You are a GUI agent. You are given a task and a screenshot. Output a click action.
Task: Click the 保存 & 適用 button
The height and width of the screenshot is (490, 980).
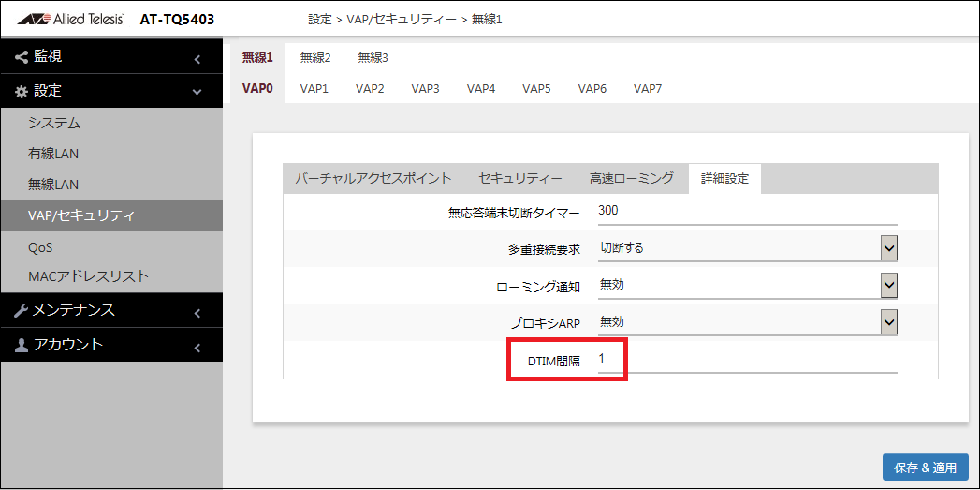coord(925,468)
